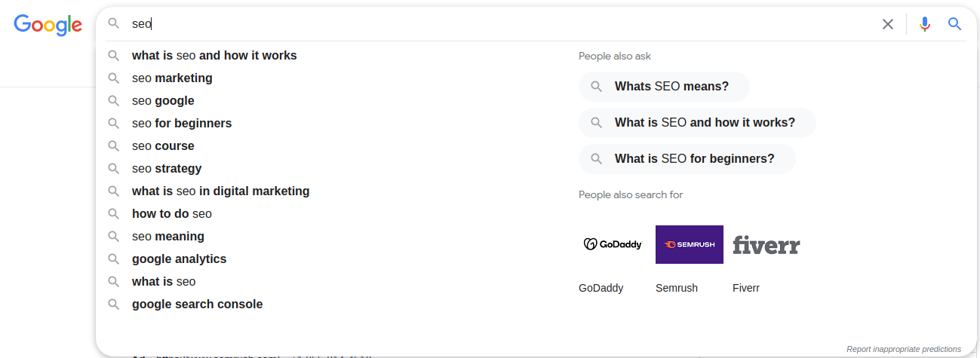Pick the "seo for beginners" suggestion
The width and height of the screenshot is (980, 358).
tap(182, 123)
